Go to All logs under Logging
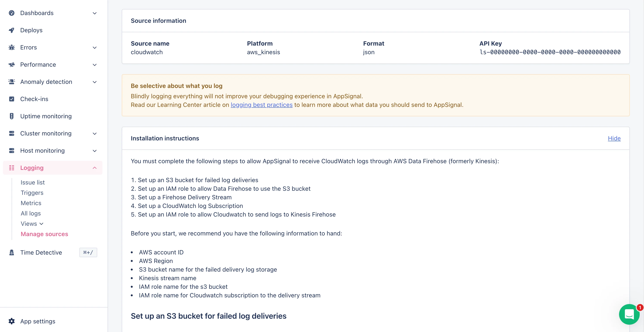The width and height of the screenshot is (644, 332). (31, 213)
